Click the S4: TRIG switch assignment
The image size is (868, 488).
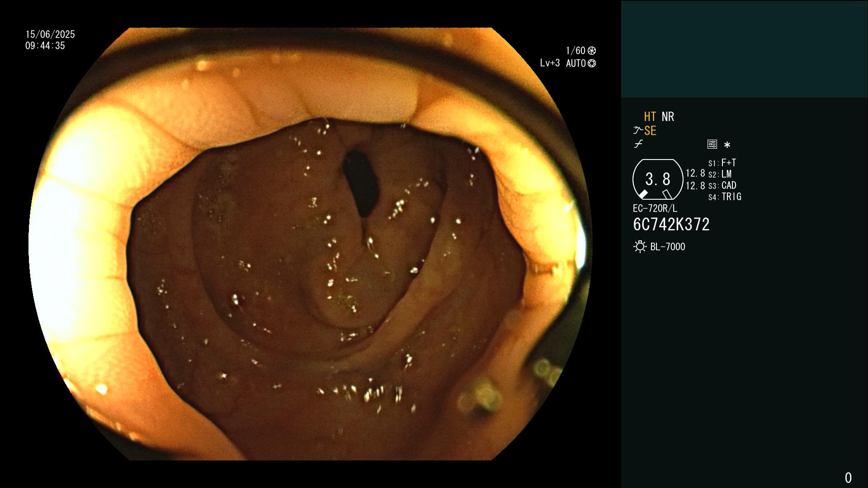725,197
